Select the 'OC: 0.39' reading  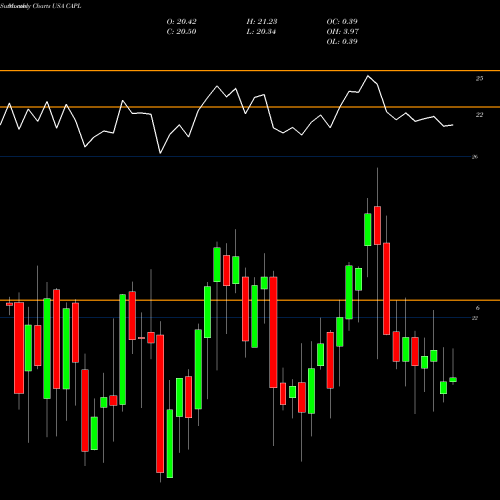pos(342,22)
